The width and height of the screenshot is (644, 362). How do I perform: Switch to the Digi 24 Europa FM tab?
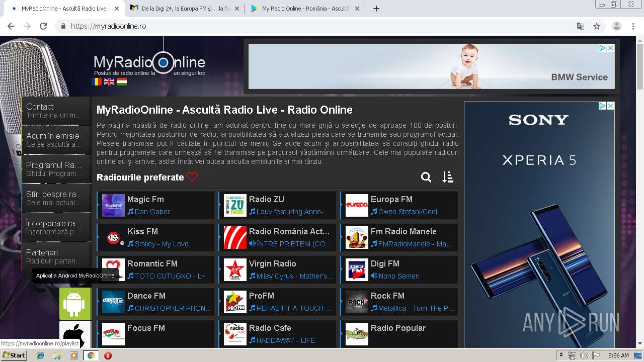[184, 9]
